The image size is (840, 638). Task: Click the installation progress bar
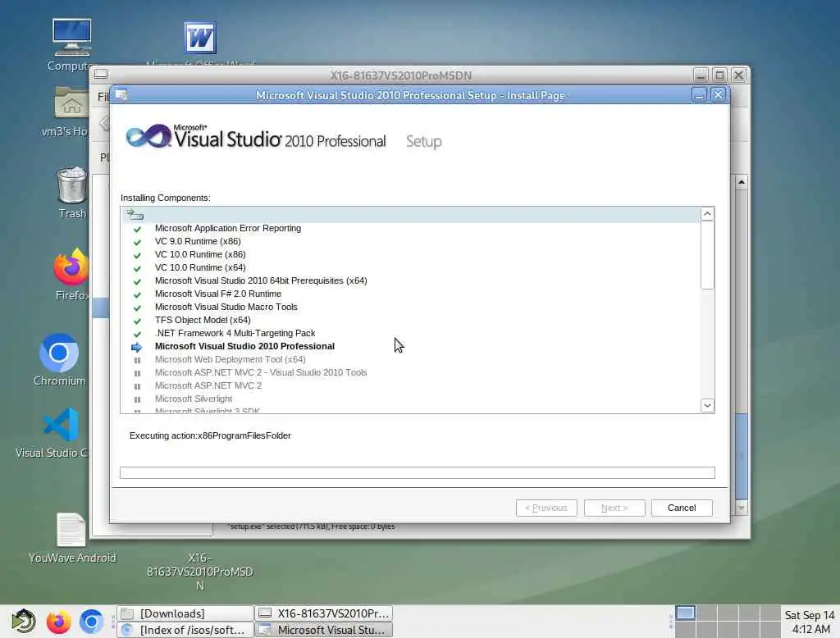coord(418,472)
